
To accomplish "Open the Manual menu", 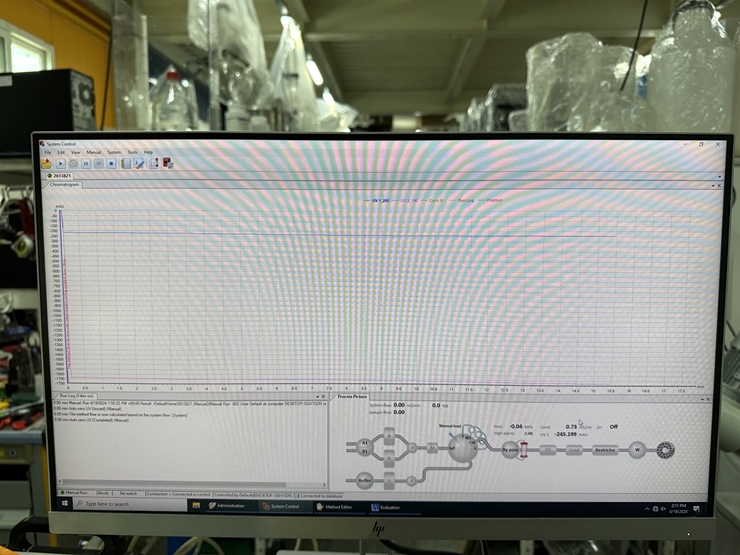I will click(x=93, y=152).
